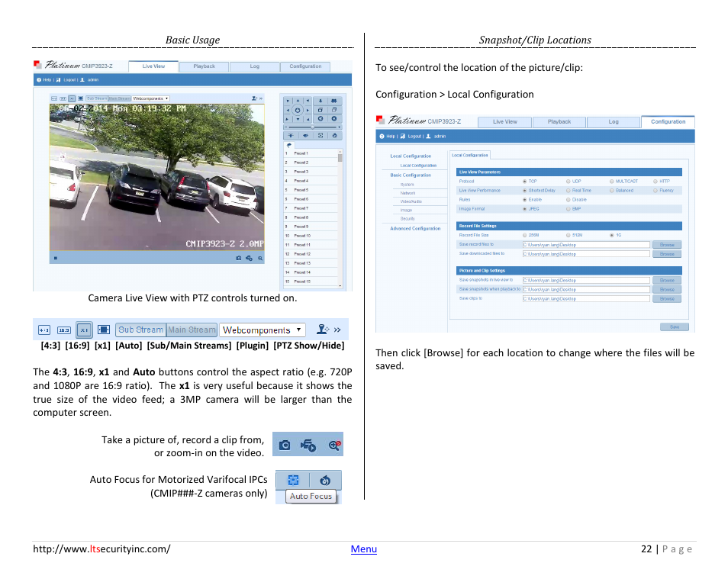Select the BMP image format radio button
The height and width of the screenshot is (563, 728).
[569, 209]
